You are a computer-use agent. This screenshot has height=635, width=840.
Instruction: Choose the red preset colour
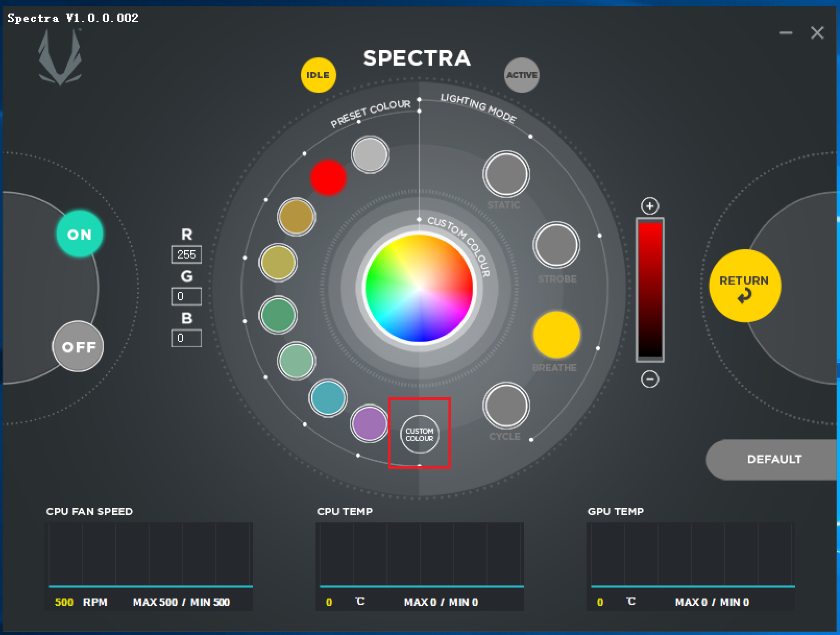click(328, 177)
